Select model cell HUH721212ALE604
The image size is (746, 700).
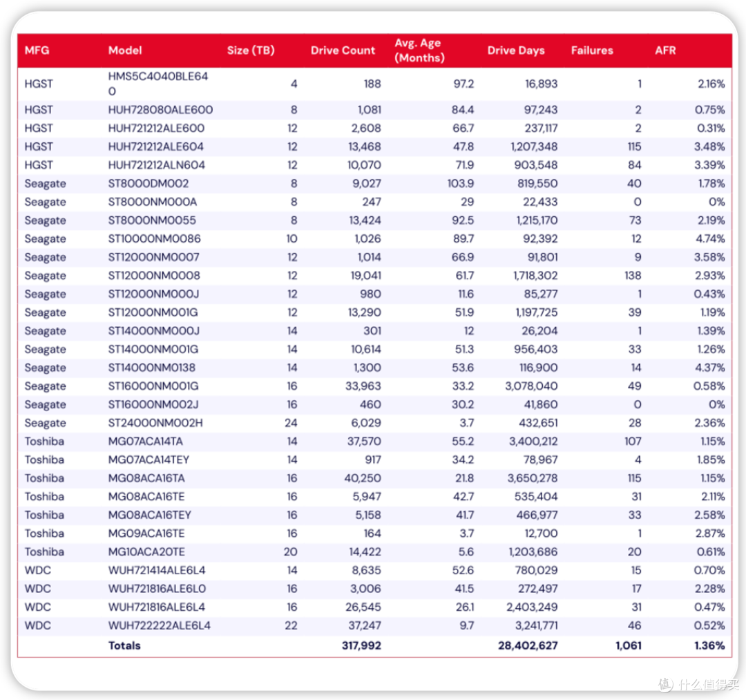point(156,147)
